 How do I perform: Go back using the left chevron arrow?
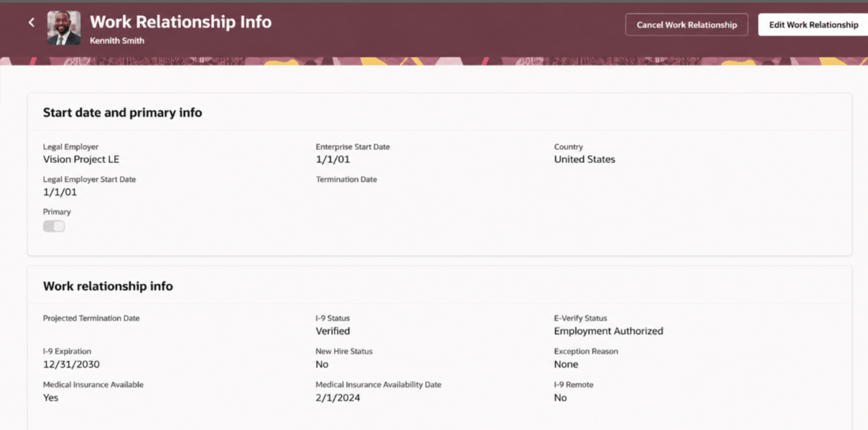click(x=32, y=23)
